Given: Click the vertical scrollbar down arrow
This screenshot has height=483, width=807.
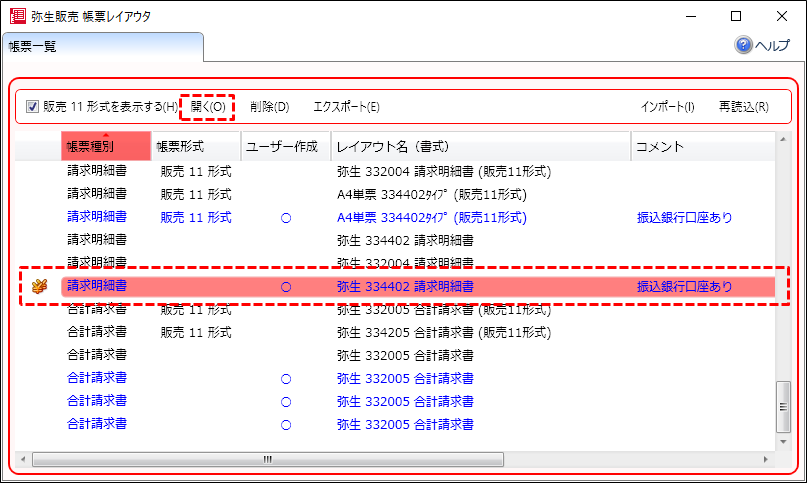Looking at the screenshot, I should click(x=783, y=442).
